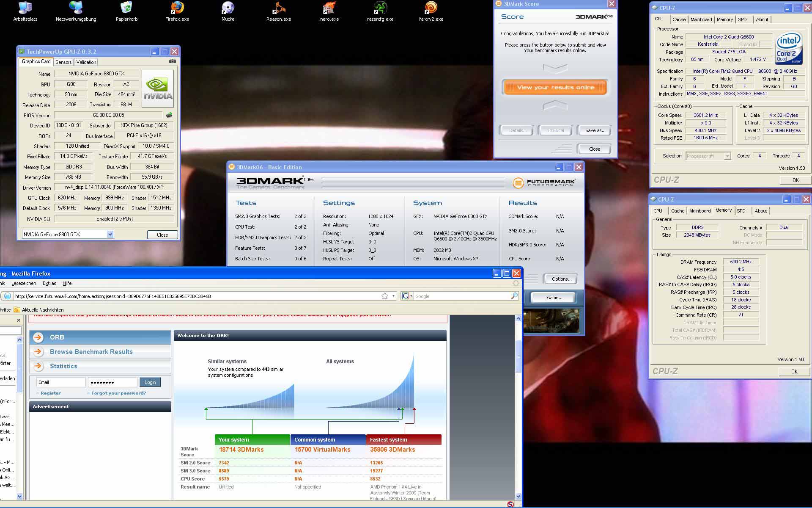
Task: Click the Enabled (2 GPUs) SLI value
Action: [114, 219]
